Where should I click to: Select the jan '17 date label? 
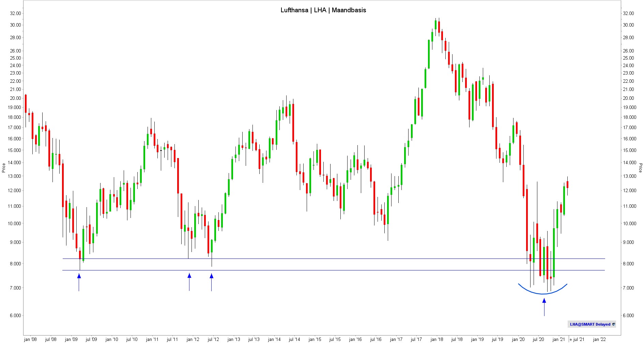point(396,339)
